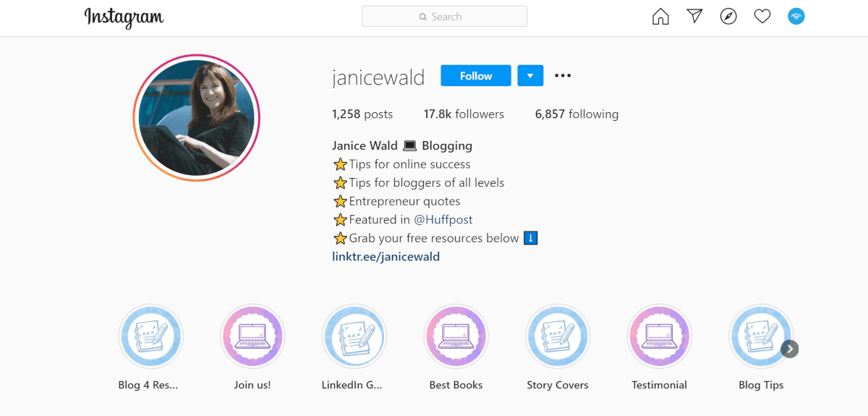The height and width of the screenshot is (416, 868).
Task: Click the 'Blog Tips' highlight label
Action: [761, 385]
